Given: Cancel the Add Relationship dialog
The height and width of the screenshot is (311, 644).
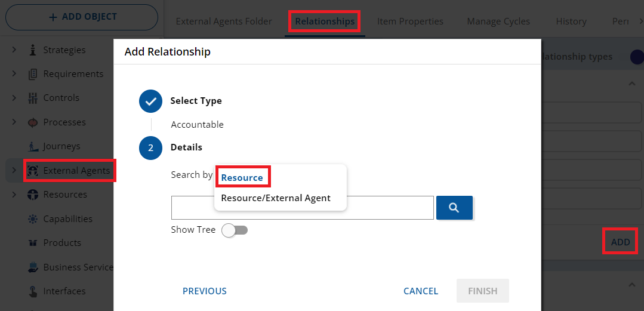Looking at the screenshot, I should point(421,291).
